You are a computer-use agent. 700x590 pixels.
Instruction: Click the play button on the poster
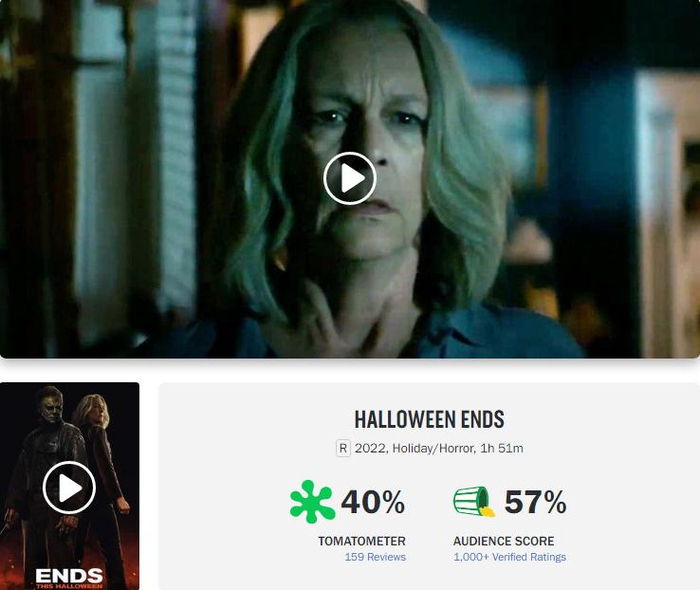click(x=69, y=488)
